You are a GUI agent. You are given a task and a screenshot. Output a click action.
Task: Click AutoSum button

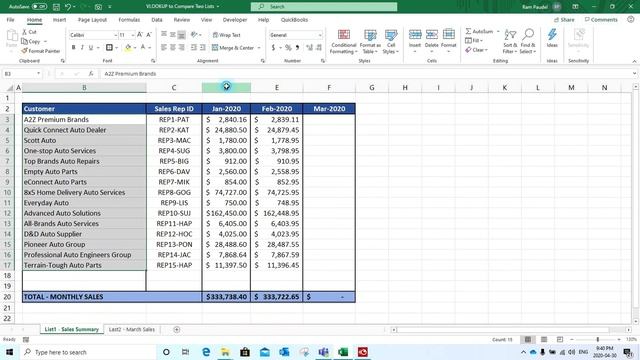[479, 31]
